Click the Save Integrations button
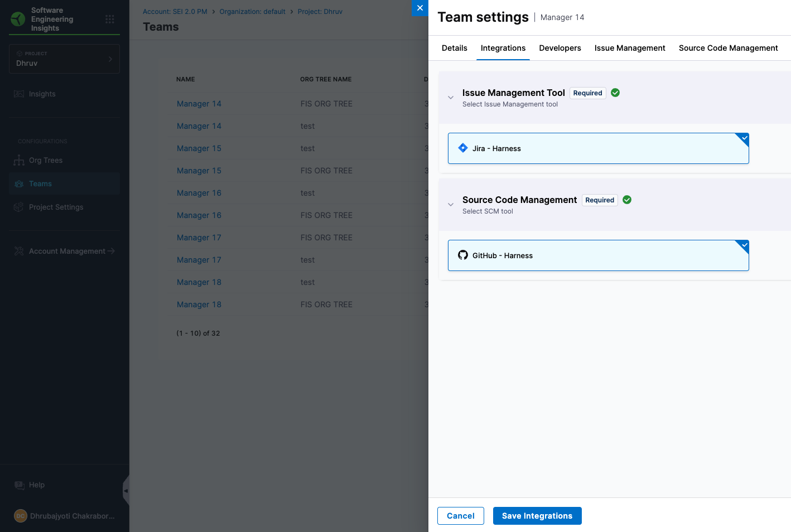The image size is (791, 532). [x=537, y=516]
